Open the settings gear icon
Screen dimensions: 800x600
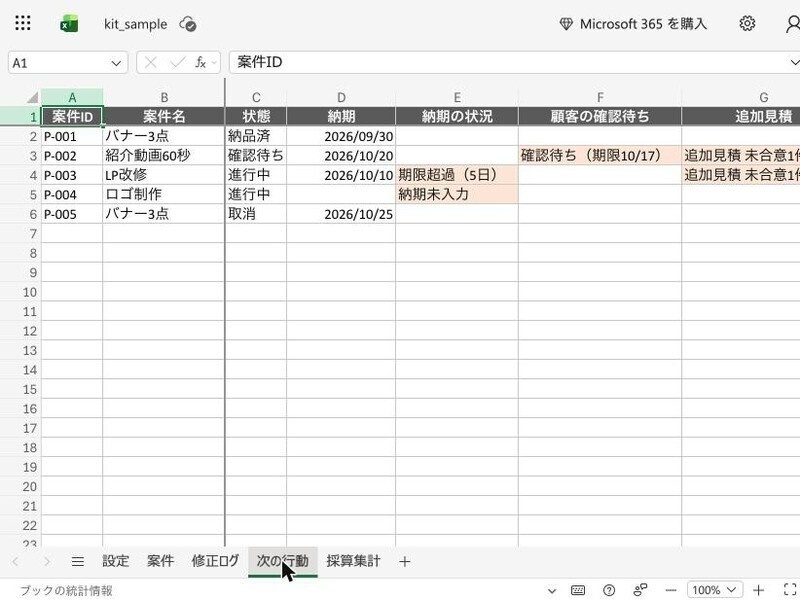tap(747, 23)
